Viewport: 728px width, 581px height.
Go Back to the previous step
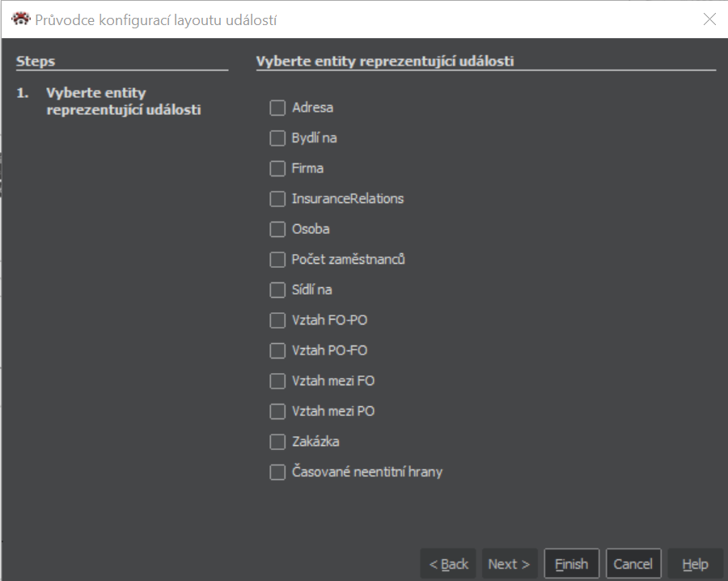(448, 564)
